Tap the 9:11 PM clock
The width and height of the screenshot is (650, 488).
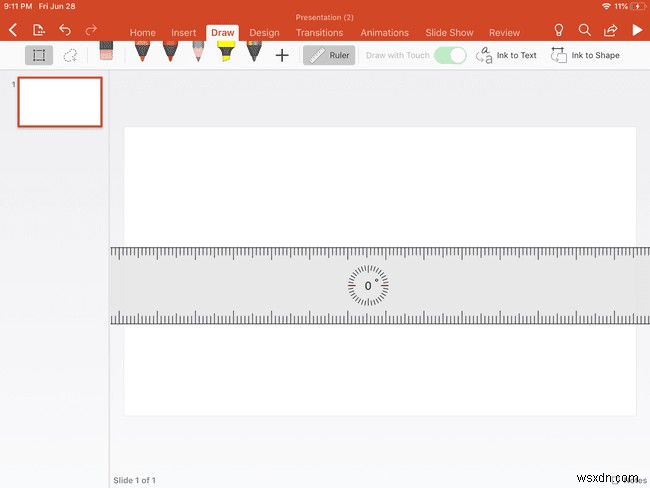(x=18, y=6)
